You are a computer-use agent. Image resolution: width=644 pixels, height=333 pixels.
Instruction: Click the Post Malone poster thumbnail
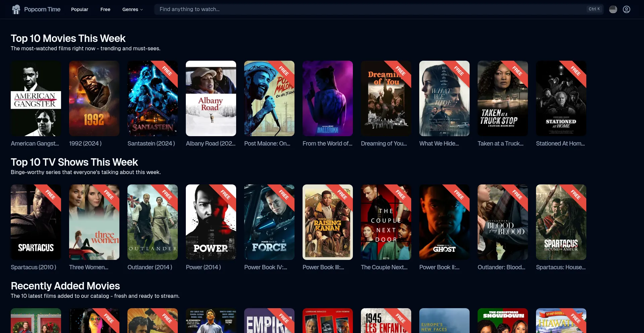pyautogui.click(x=269, y=99)
